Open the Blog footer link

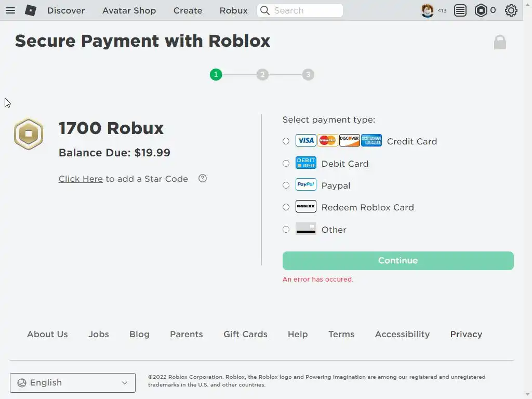click(x=139, y=334)
